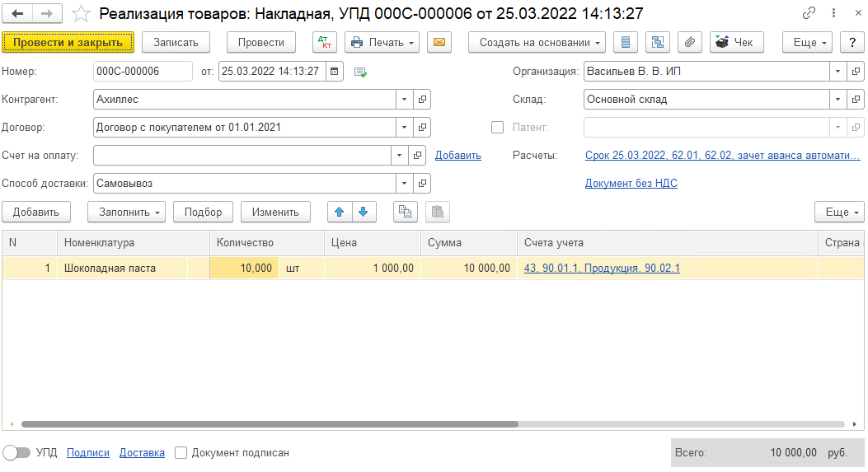This screenshot has height=472, width=868.
Task: Show related documents structure icon
Action: pos(658,42)
